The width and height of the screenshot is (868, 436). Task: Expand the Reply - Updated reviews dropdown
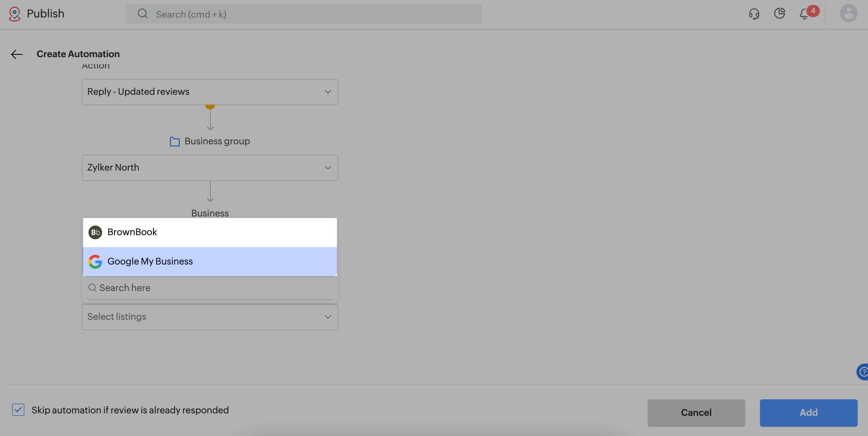coord(210,92)
